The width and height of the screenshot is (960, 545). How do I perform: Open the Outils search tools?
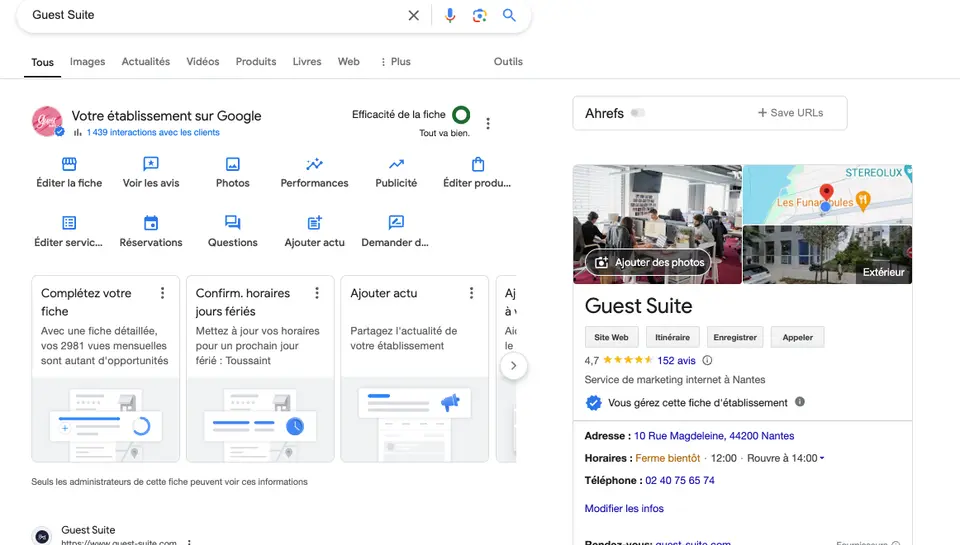click(508, 62)
